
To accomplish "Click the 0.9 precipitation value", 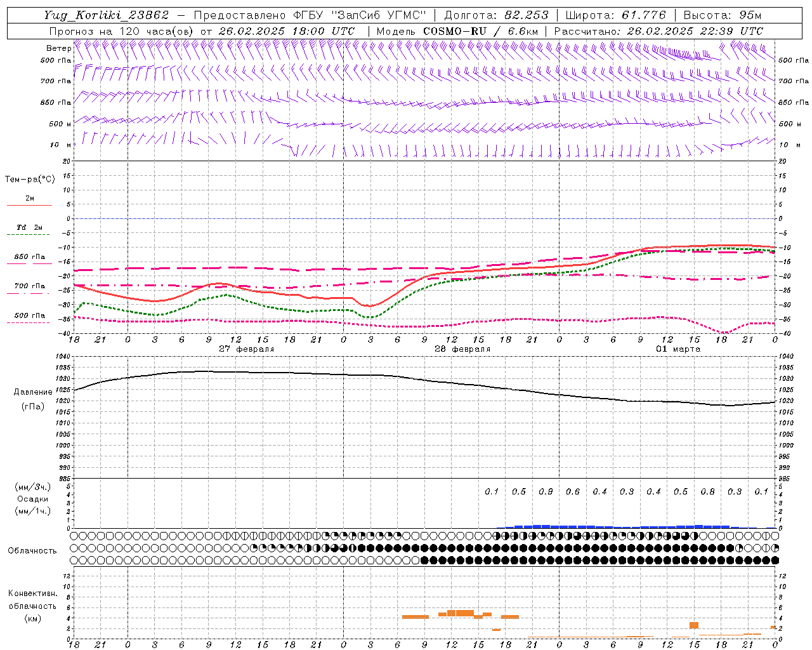I will point(546,492).
